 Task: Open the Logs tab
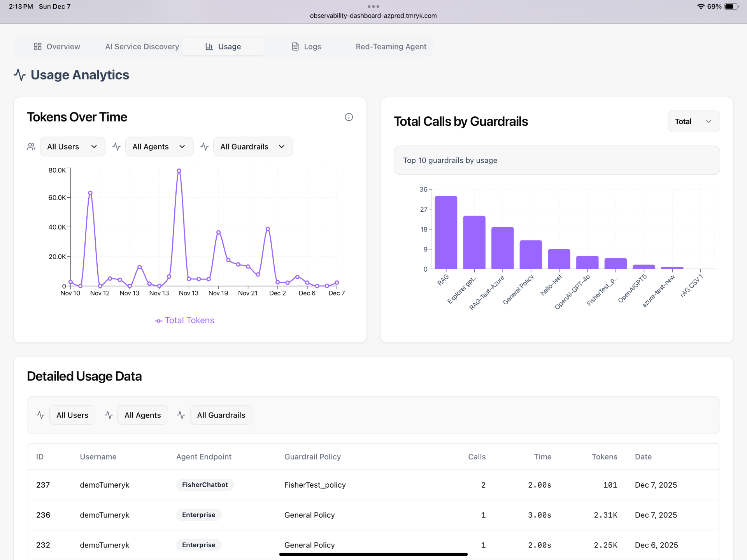click(x=306, y=46)
